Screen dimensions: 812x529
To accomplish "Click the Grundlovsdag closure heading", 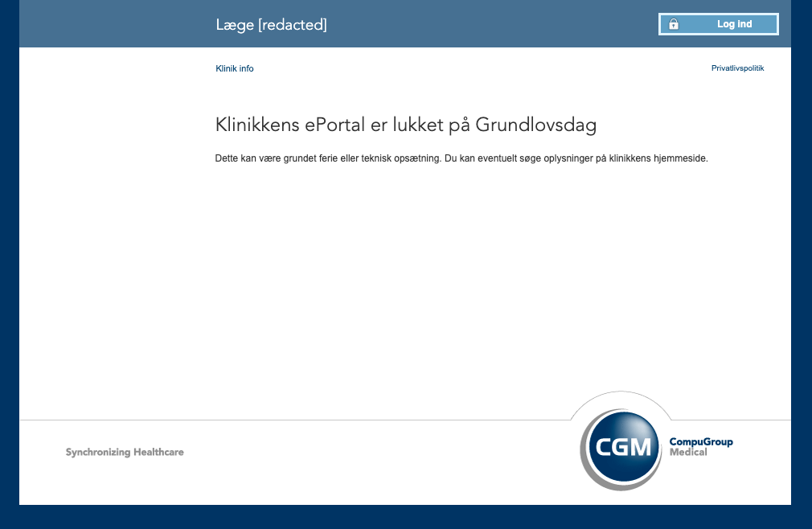I will 405,124.
